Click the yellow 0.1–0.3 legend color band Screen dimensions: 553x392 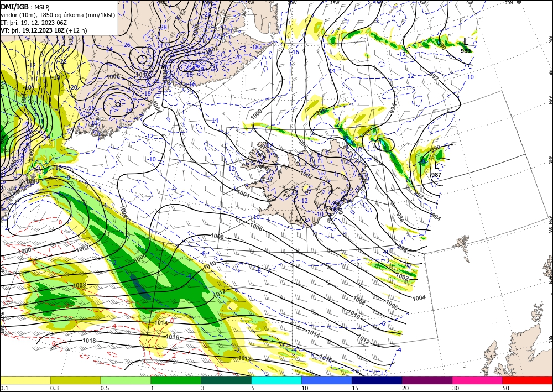[x=25, y=380]
